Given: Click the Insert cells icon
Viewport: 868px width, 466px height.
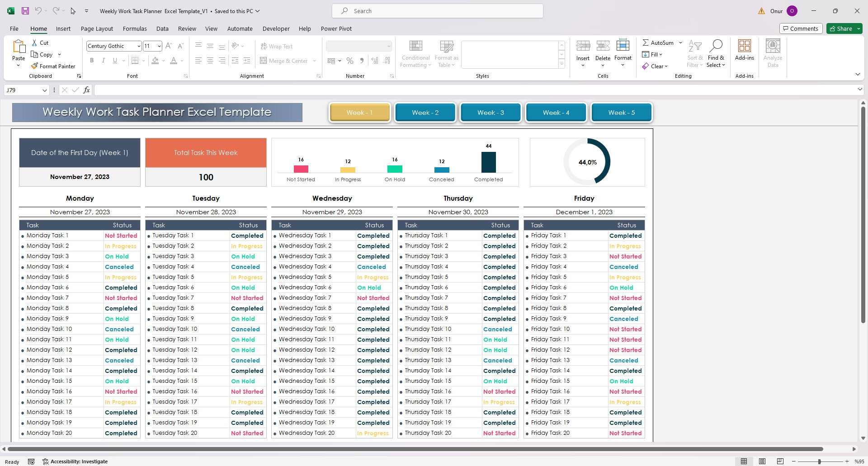Looking at the screenshot, I should [583, 46].
